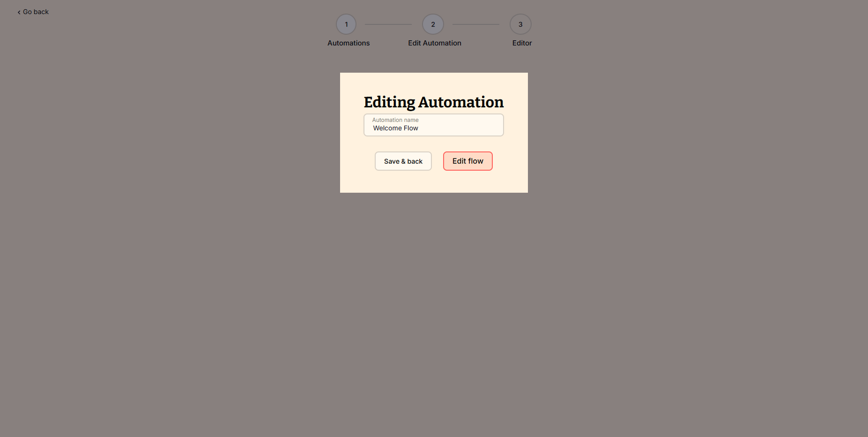Open the Automations step label
Image resolution: width=868 pixels, height=437 pixels.
(x=349, y=43)
